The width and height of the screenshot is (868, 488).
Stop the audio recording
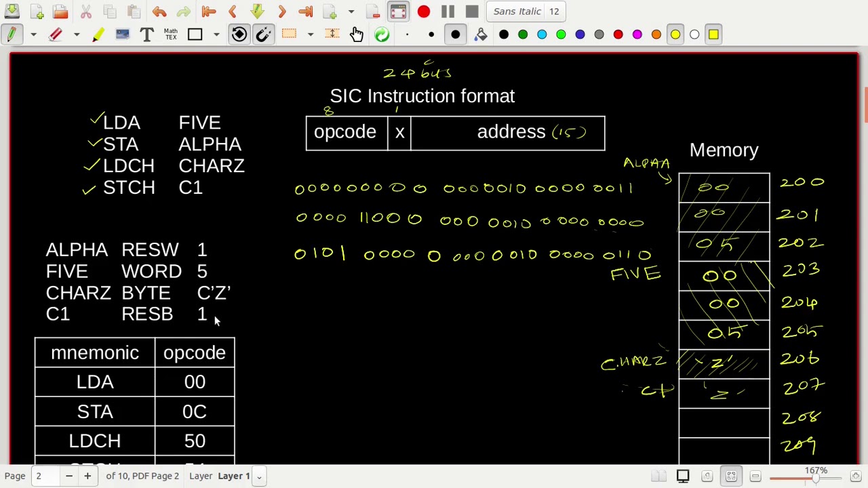(472, 12)
